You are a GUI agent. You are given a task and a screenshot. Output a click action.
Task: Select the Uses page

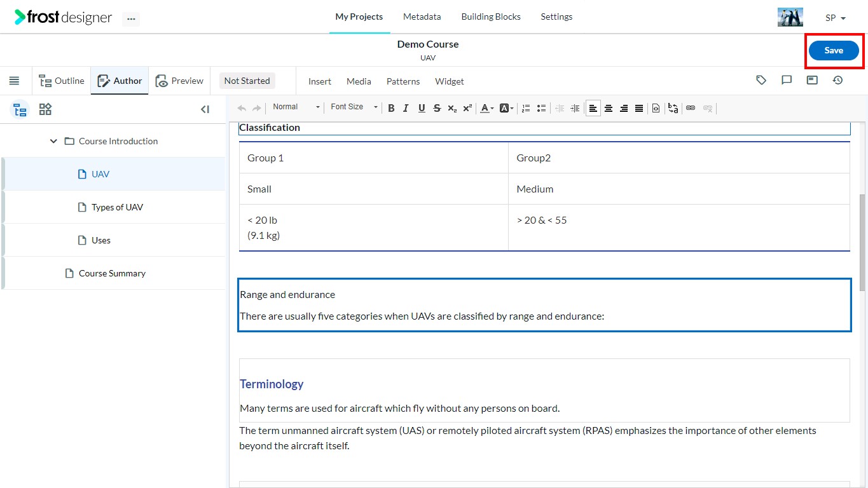click(113, 240)
